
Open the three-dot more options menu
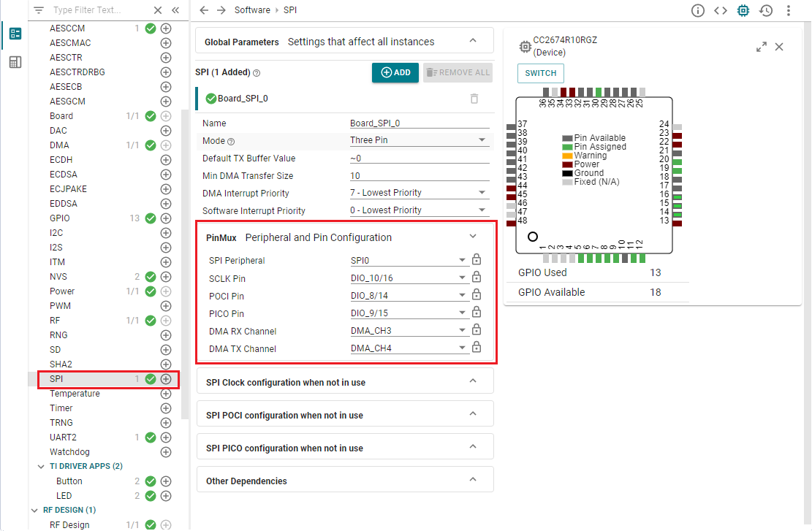pyautogui.click(x=789, y=10)
